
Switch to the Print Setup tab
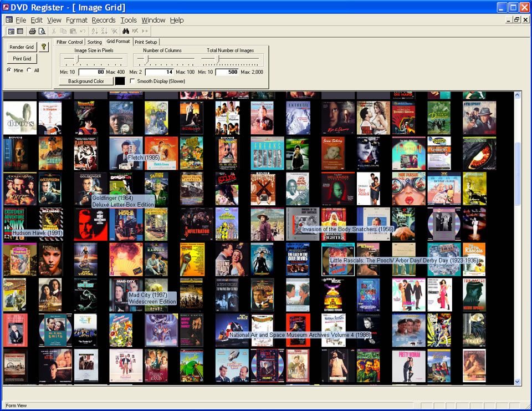[146, 42]
